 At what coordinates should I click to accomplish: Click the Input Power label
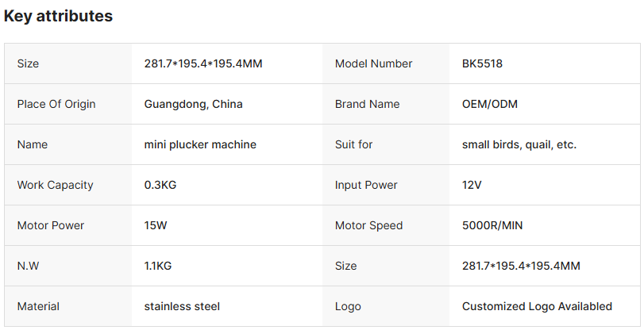366,185
